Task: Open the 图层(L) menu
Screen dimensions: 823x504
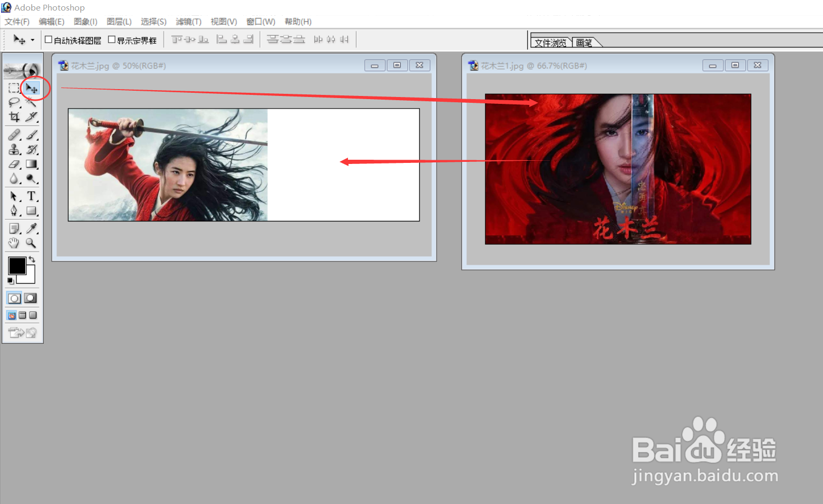Action: click(119, 22)
